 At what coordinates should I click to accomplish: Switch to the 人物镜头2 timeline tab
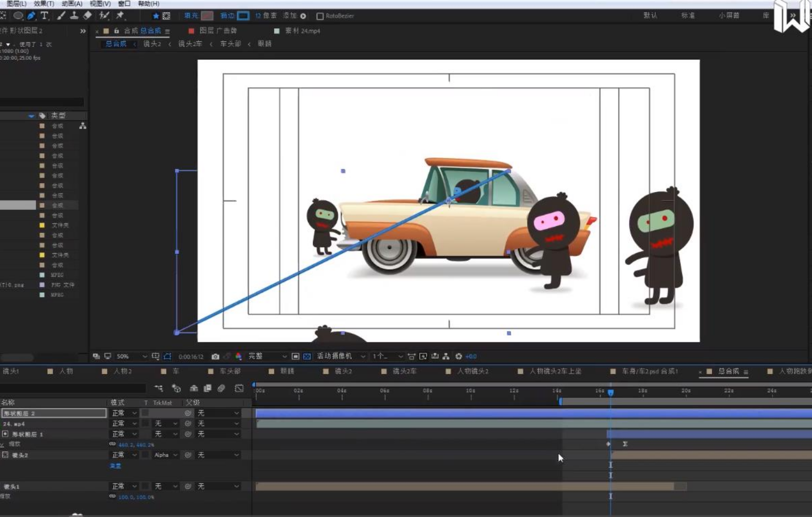point(472,371)
